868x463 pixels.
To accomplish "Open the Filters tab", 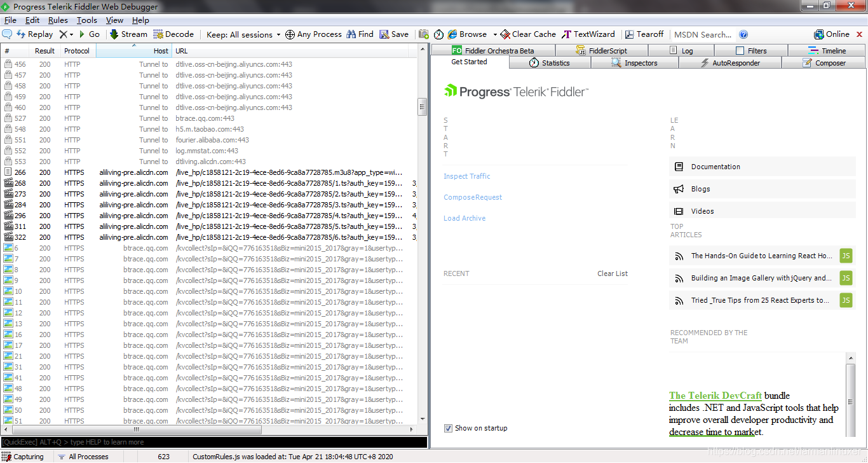I will [751, 51].
